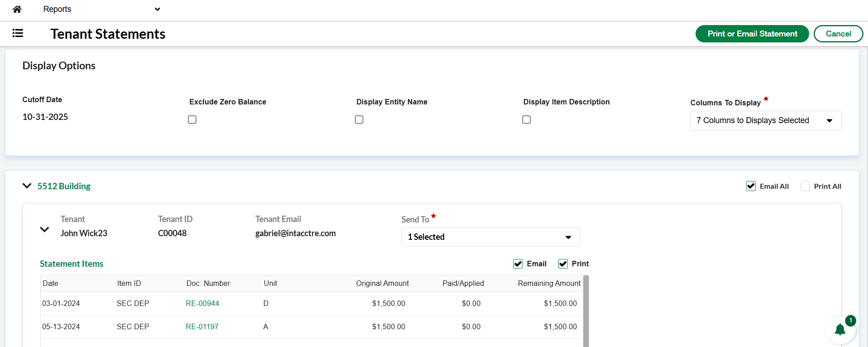The height and width of the screenshot is (347, 868).
Task: Click the Original Amount column header
Action: point(382,284)
